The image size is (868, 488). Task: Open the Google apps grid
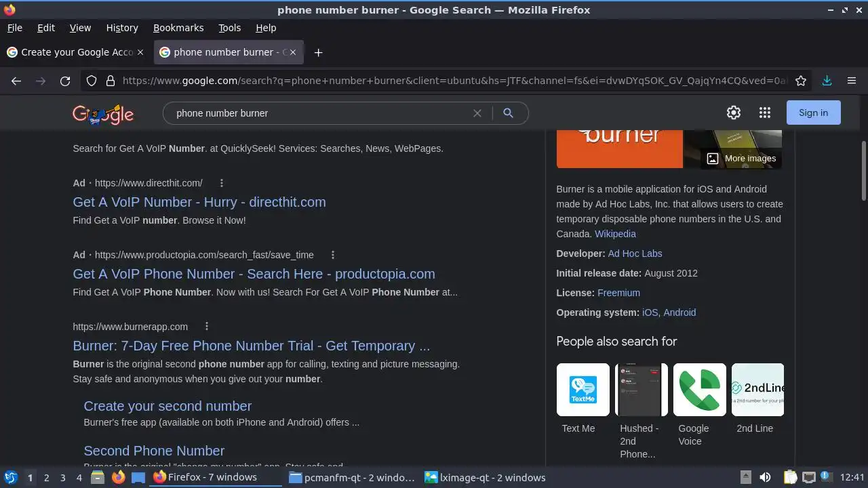[765, 113]
